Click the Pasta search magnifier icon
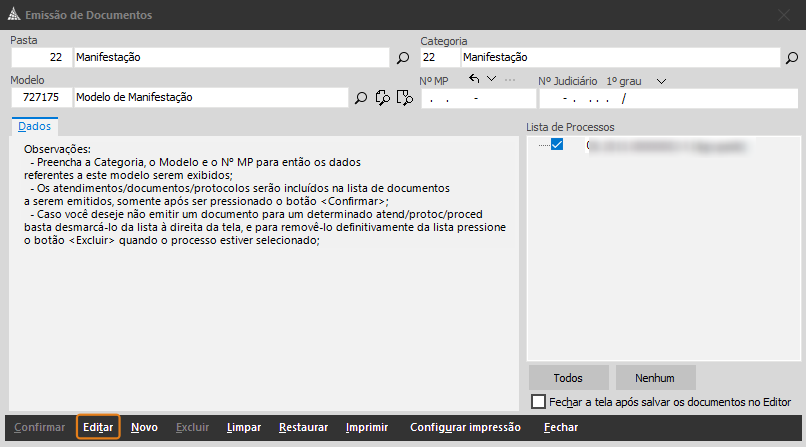The height and width of the screenshot is (447, 806). pos(403,58)
